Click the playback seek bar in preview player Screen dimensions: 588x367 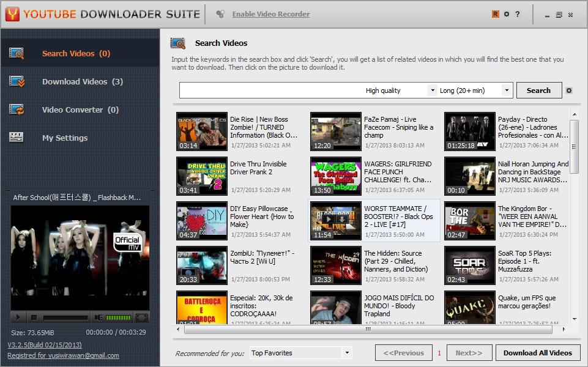[65, 317]
